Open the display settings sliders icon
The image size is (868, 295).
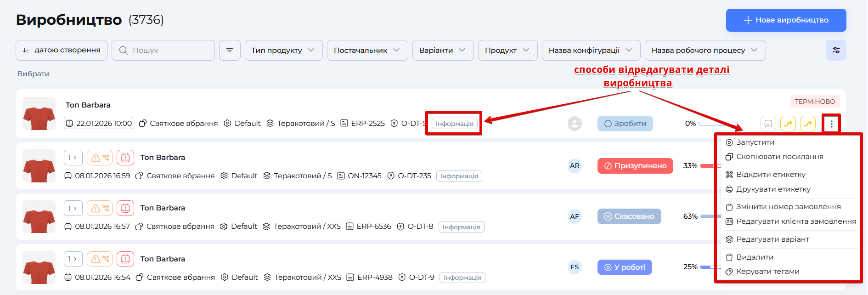pos(836,50)
